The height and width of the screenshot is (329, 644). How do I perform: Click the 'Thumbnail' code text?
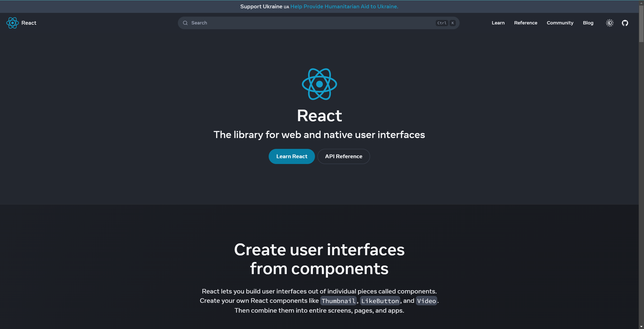tap(338, 301)
